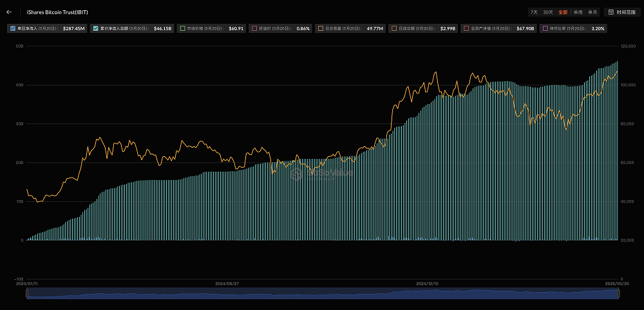644x310 pixels.
Task: Click the $67.90B net assets value
Action: pyautogui.click(x=526, y=29)
